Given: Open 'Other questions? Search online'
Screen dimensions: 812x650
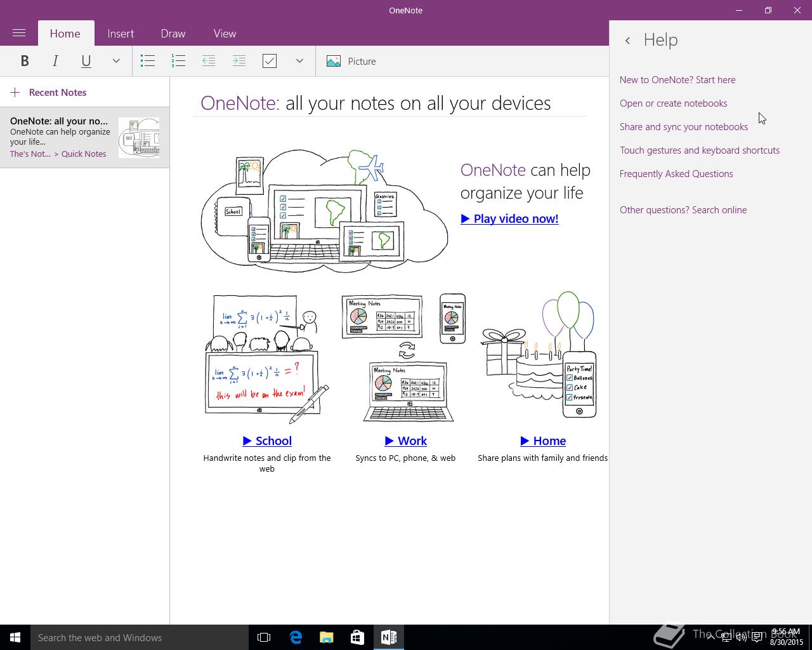Looking at the screenshot, I should [683, 210].
